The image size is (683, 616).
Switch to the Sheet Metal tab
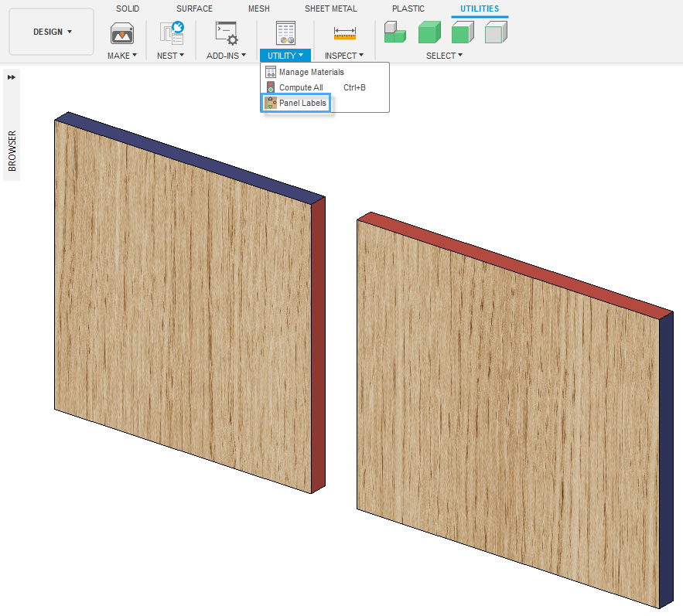pyautogui.click(x=330, y=9)
